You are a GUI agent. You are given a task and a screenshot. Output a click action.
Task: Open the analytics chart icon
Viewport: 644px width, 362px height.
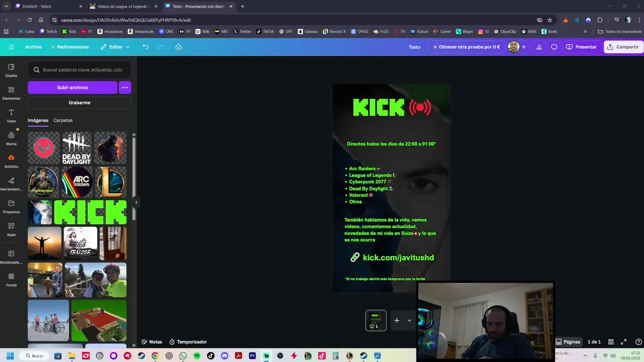539,47
